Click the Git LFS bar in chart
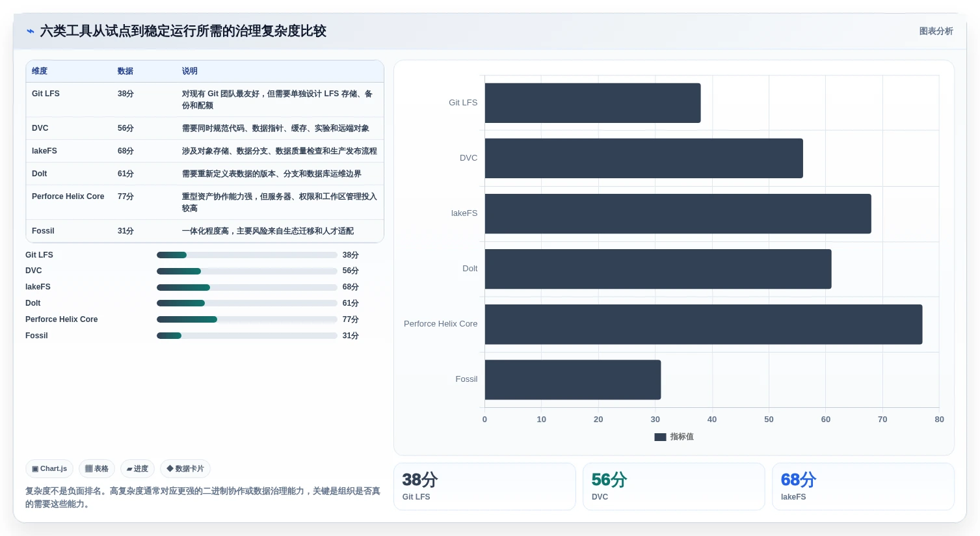Image resolution: width=980 pixels, height=536 pixels. coord(592,103)
